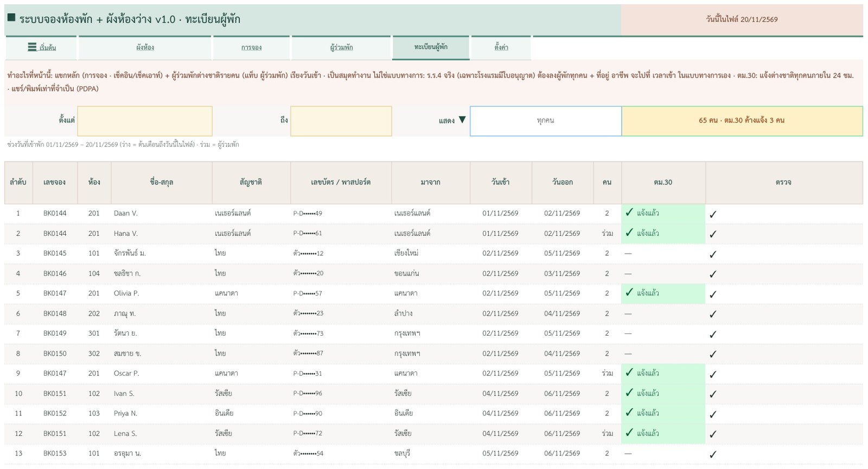Click the ตม.30 column header
The width and height of the screenshot is (868, 469).
(x=663, y=182)
